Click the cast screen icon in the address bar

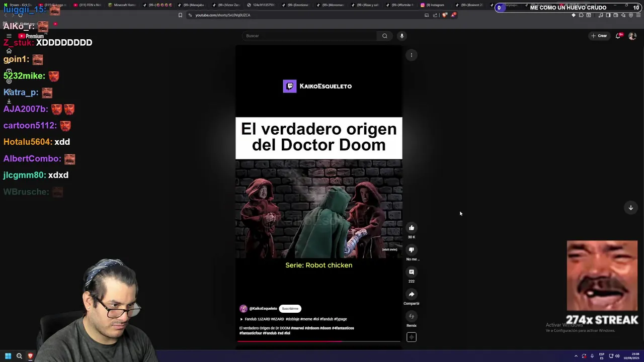click(x=427, y=15)
